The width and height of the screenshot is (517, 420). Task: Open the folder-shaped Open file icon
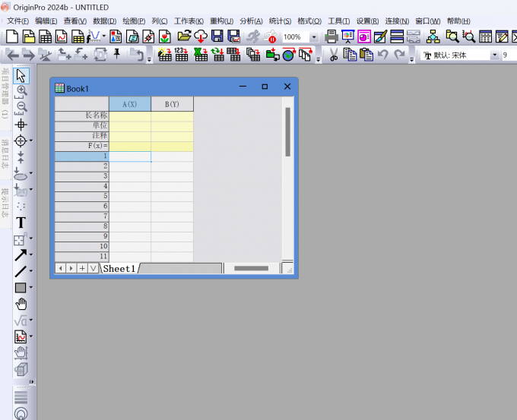[x=184, y=36]
